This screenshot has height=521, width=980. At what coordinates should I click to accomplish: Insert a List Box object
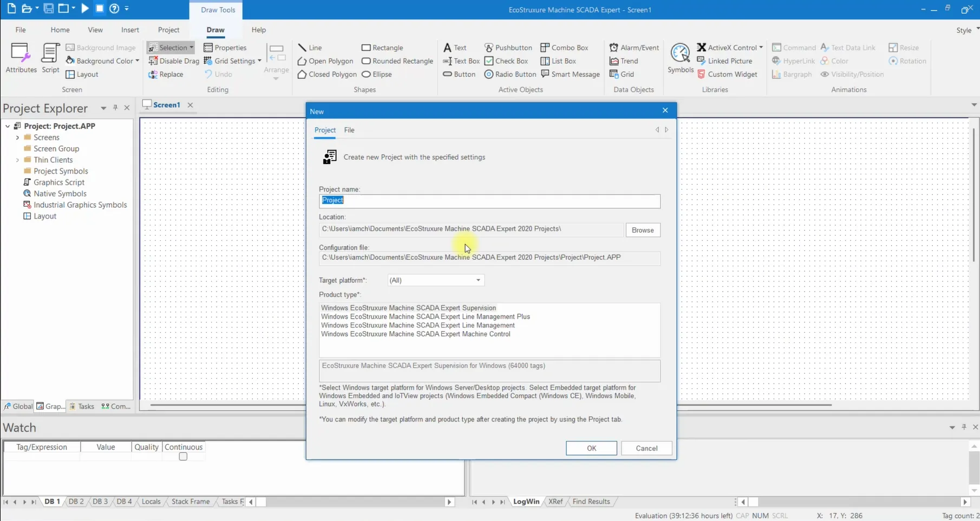558,61
